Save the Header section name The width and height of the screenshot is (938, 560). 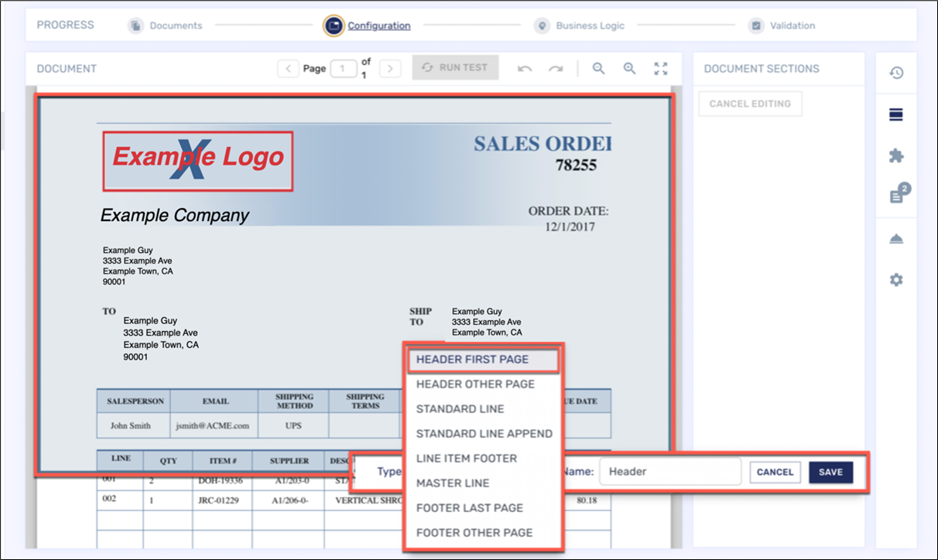click(830, 472)
